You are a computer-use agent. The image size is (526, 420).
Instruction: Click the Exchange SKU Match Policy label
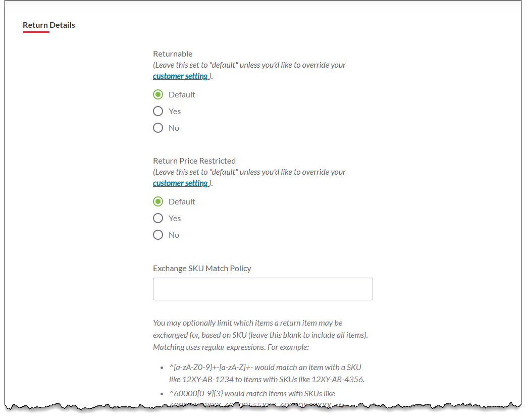point(202,268)
